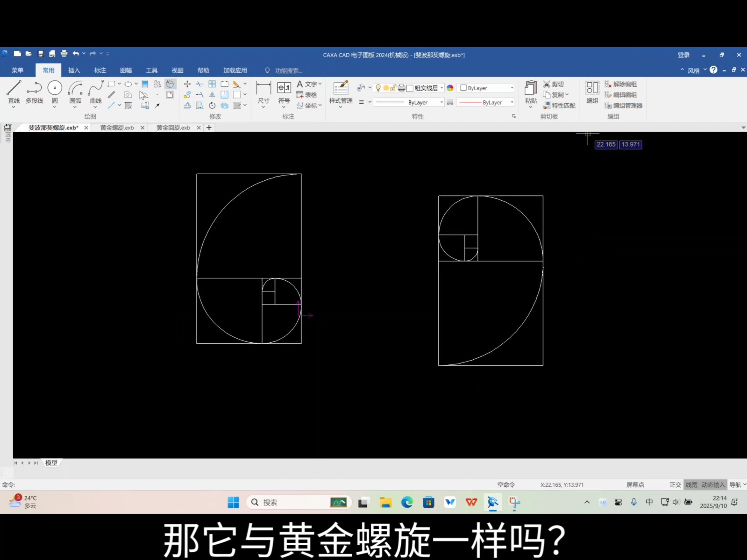
Task: Open the color wheel picker
Action: pos(450,88)
